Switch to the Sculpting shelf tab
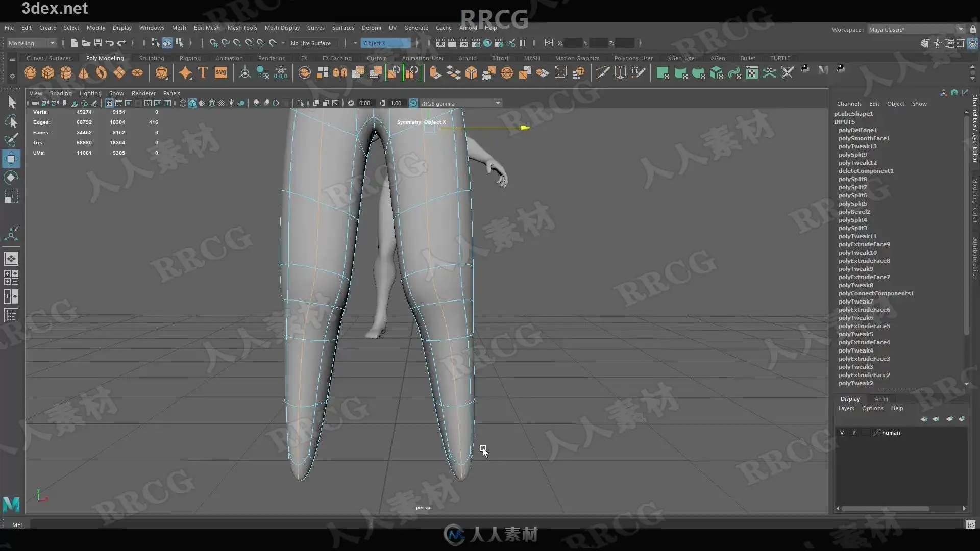Image resolution: width=980 pixels, height=551 pixels. click(x=152, y=58)
